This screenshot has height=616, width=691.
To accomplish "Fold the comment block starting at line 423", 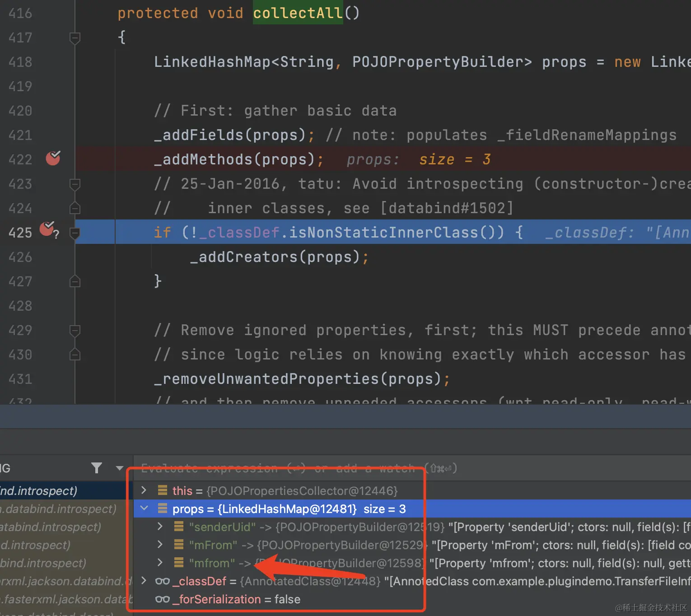I will 75,184.
